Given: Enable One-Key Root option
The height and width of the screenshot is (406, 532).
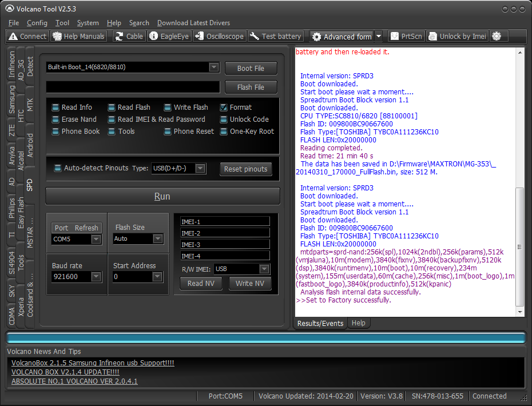Looking at the screenshot, I should point(224,132).
